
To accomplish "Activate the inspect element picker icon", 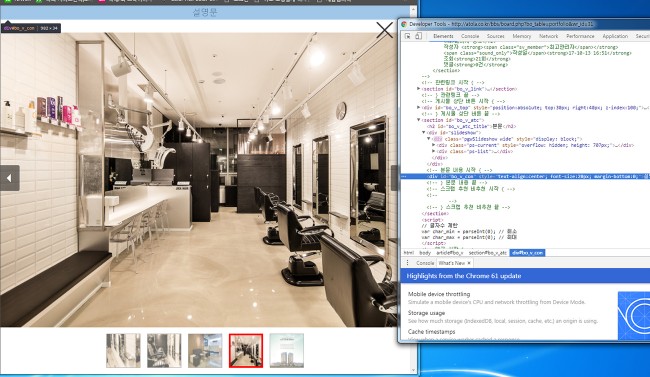I will [407, 36].
